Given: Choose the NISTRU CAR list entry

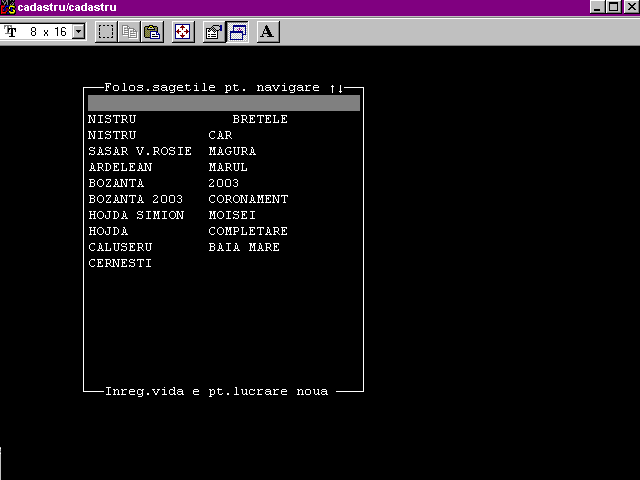Looking at the screenshot, I should (x=160, y=135).
